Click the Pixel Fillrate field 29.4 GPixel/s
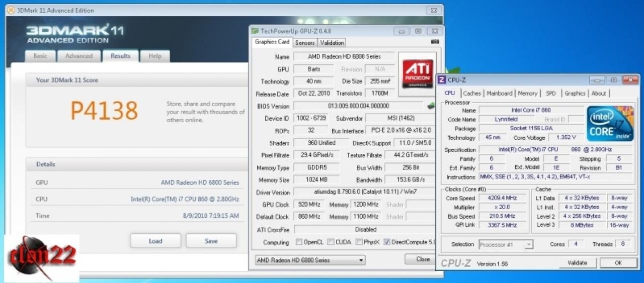Image resolution: width=644 pixels, height=283 pixels. coord(317,155)
